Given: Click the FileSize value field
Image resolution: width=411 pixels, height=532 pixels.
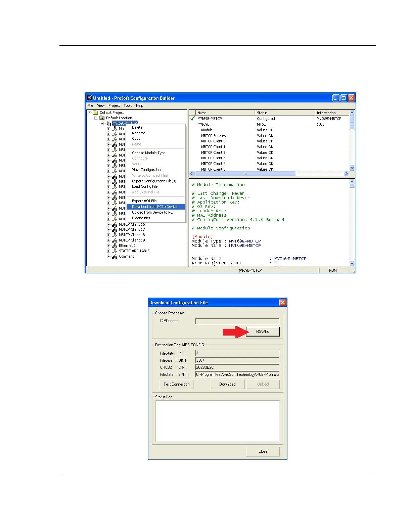Looking at the screenshot, I should [237, 360].
